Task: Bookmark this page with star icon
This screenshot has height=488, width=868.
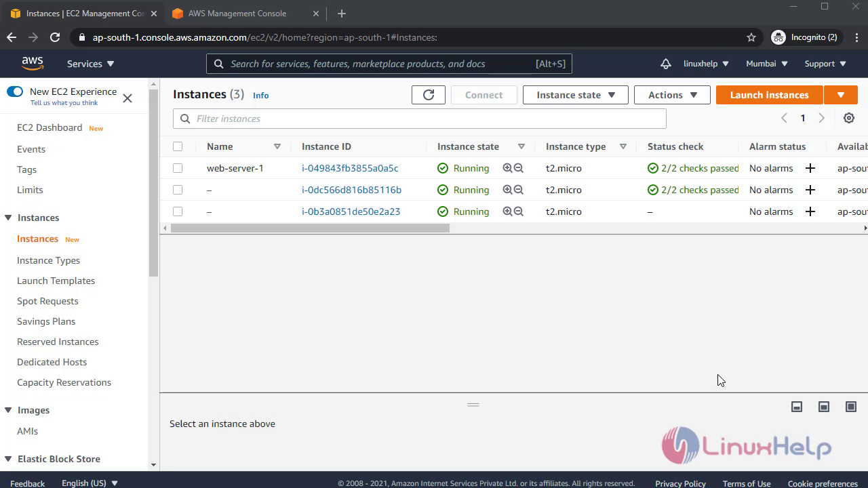Action: (751, 37)
